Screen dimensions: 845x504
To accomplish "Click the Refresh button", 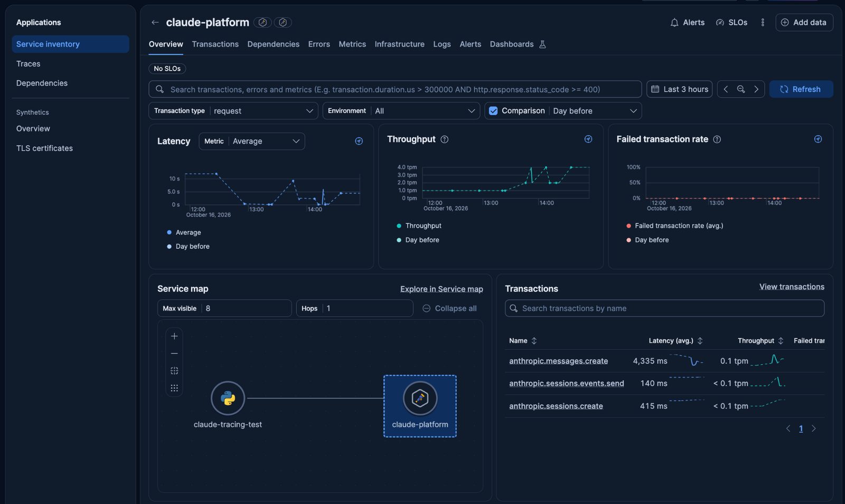I will point(801,89).
